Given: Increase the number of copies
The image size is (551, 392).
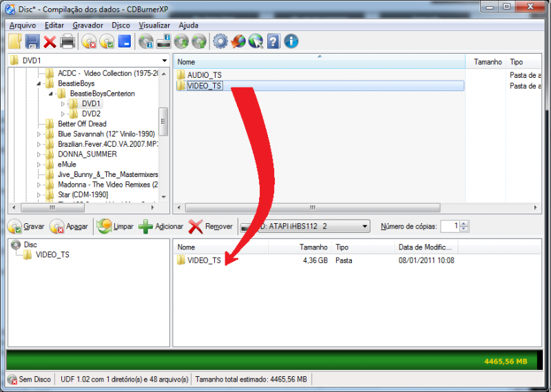Looking at the screenshot, I should (464, 224).
